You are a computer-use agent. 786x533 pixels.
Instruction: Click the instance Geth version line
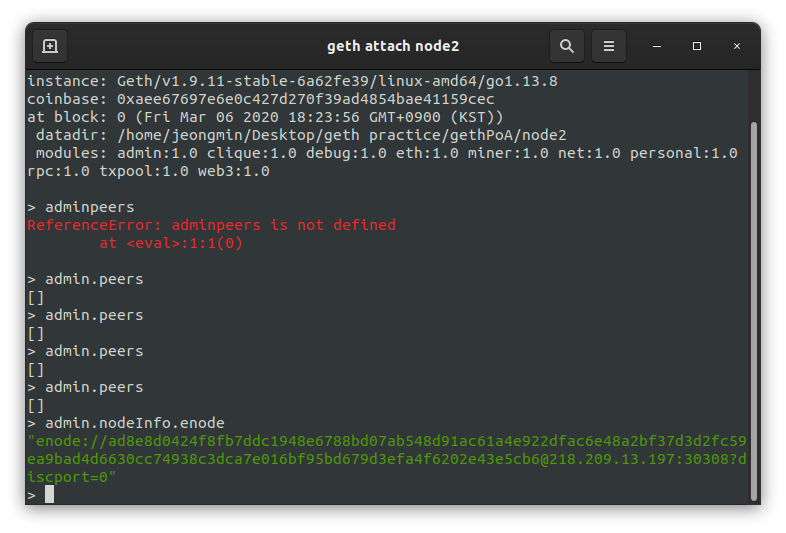click(x=292, y=81)
